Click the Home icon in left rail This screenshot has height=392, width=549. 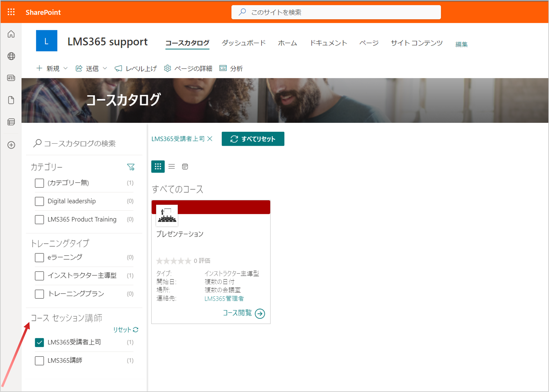point(11,34)
